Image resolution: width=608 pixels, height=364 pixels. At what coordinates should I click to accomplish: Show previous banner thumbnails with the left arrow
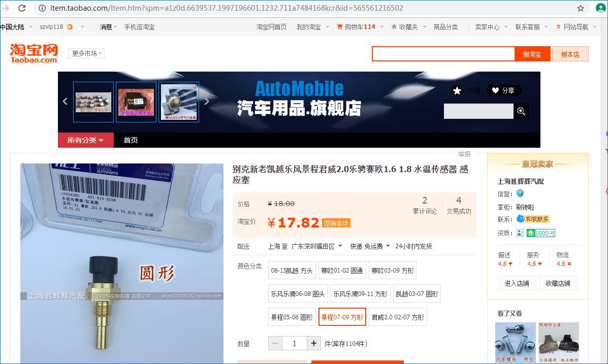point(65,102)
